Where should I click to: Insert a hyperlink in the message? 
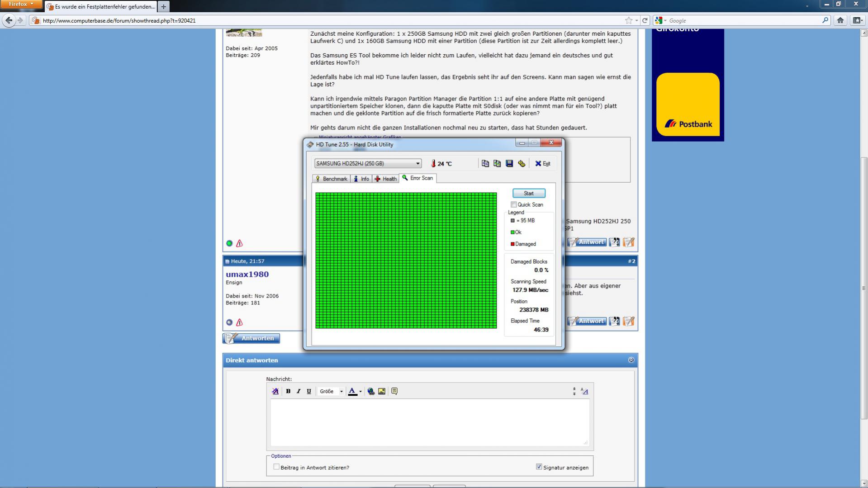[x=371, y=392]
